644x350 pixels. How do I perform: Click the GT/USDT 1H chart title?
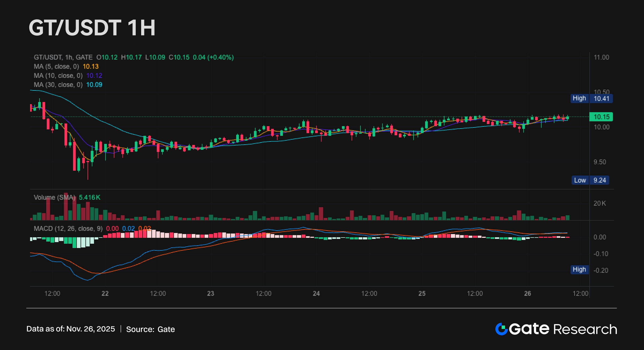coord(92,28)
